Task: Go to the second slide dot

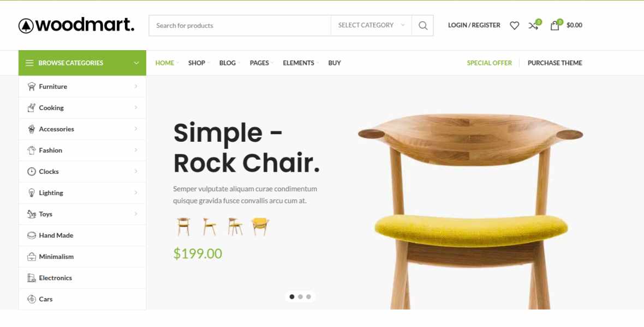Action: pos(300,296)
